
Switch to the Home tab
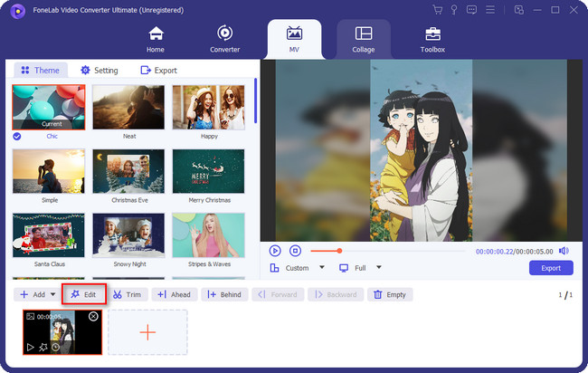coord(156,40)
